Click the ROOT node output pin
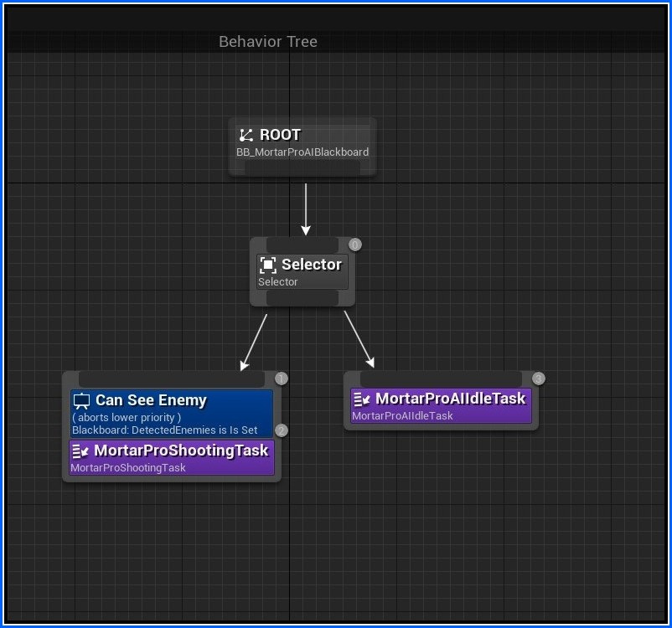The width and height of the screenshot is (672, 628). tap(302, 168)
